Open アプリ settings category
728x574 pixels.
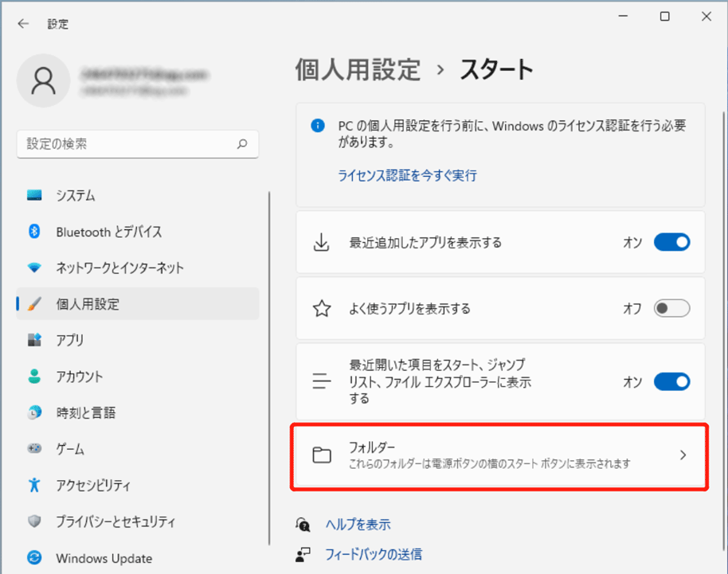coord(138,340)
